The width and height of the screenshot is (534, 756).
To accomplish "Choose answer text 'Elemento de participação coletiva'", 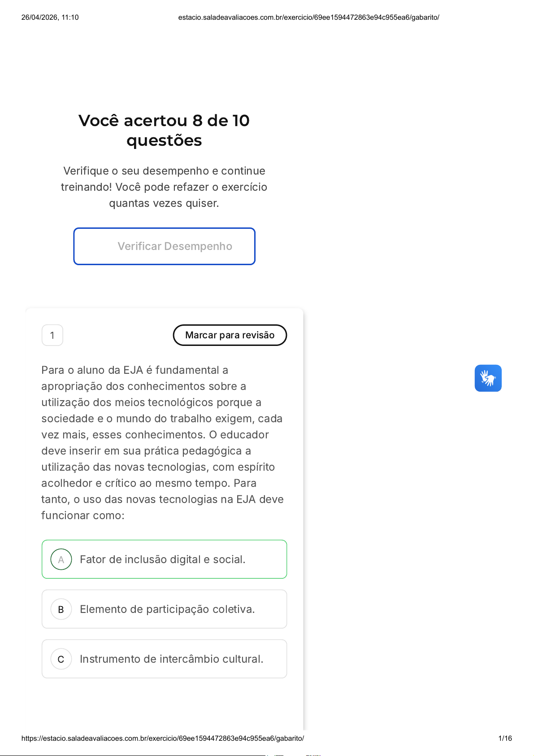I will [x=167, y=609].
